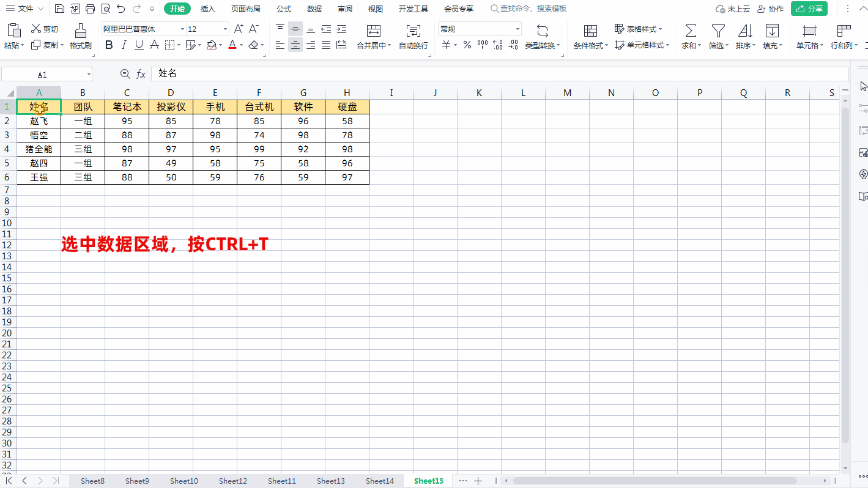Click the cloud status 未上云 button
The height and width of the screenshot is (488, 868).
[x=733, y=9]
